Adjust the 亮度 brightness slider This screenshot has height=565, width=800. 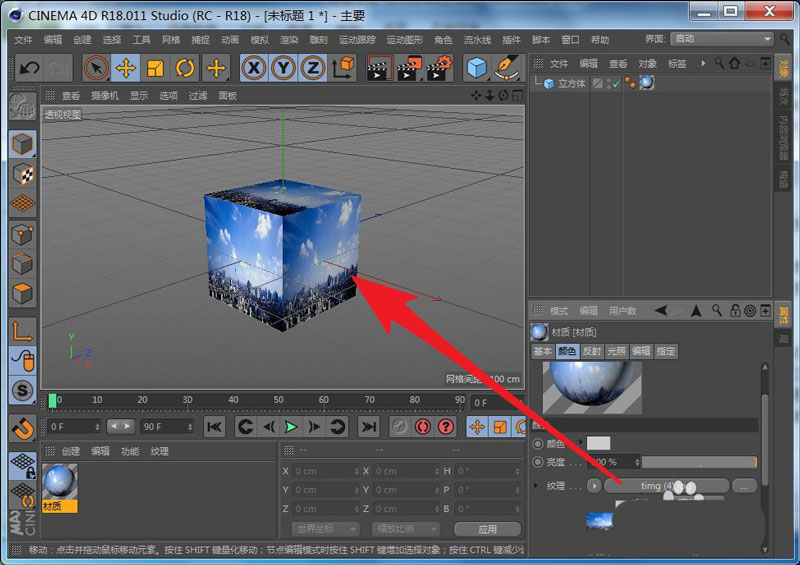click(x=699, y=462)
